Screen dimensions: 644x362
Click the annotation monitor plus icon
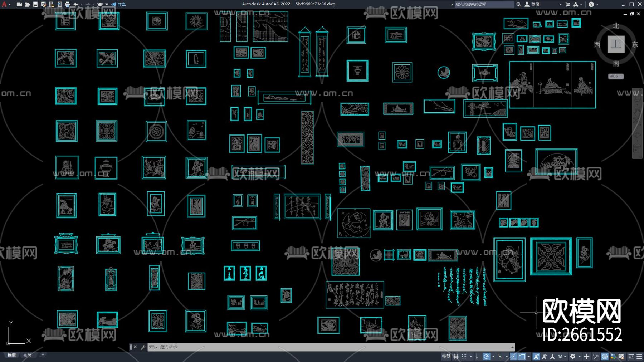pyautogui.click(x=586, y=356)
